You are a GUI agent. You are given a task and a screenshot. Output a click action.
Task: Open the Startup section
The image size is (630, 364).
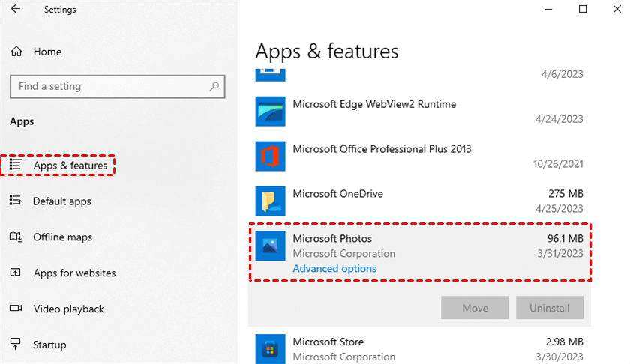(x=49, y=345)
